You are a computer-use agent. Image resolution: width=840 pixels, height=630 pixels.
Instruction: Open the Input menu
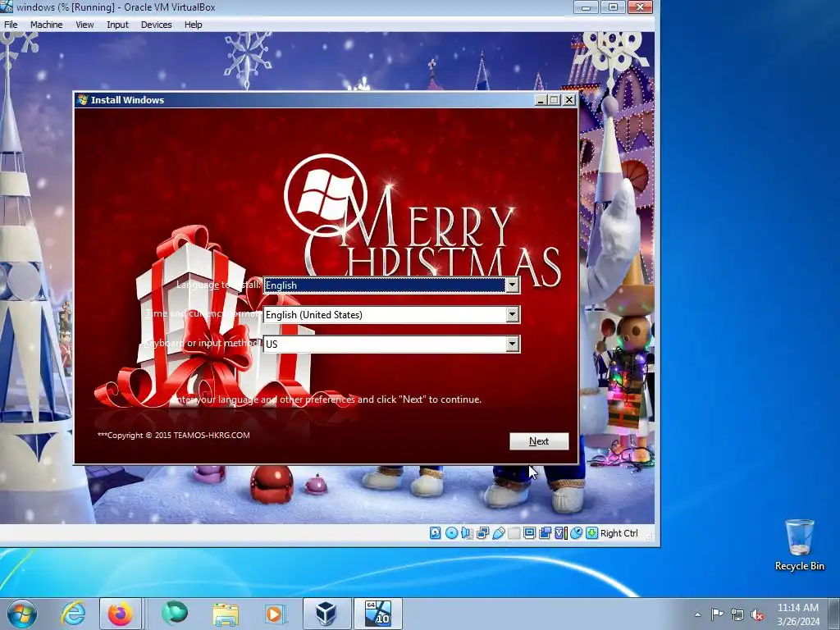coord(117,25)
